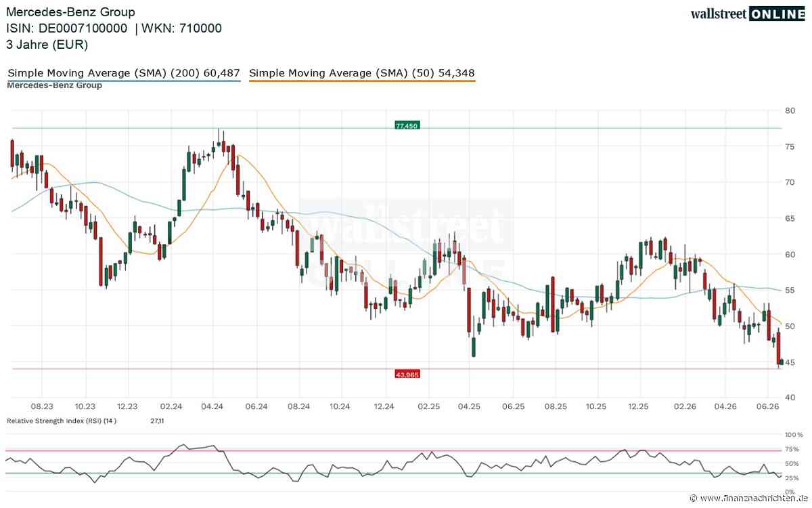The width and height of the screenshot is (812, 508).
Task: Click the 06.25 date axis label
Action: tap(512, 406)
